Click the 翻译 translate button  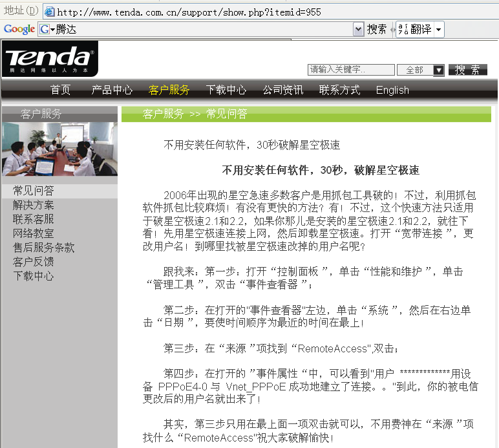[x=415, y=29]
